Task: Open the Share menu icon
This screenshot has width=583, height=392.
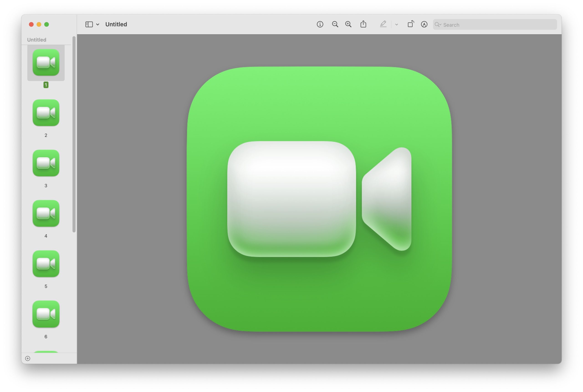Action: pyautogui.click(x=363, y=24)
